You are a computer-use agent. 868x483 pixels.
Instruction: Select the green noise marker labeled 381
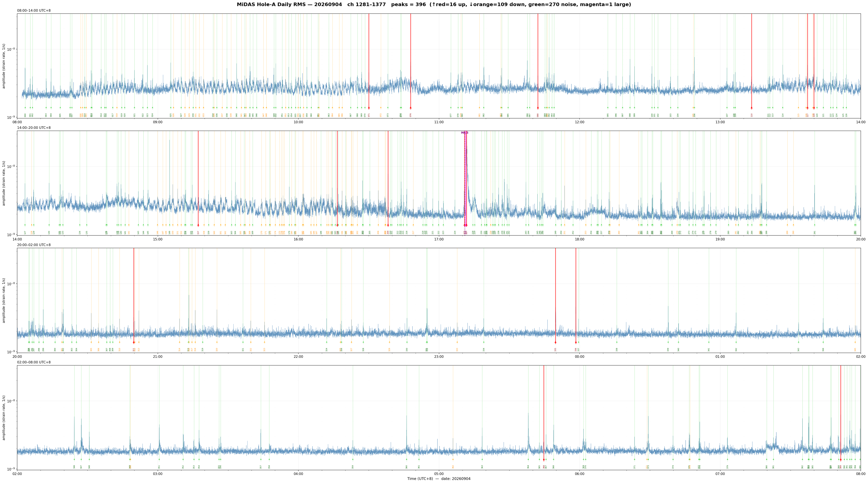773,459
